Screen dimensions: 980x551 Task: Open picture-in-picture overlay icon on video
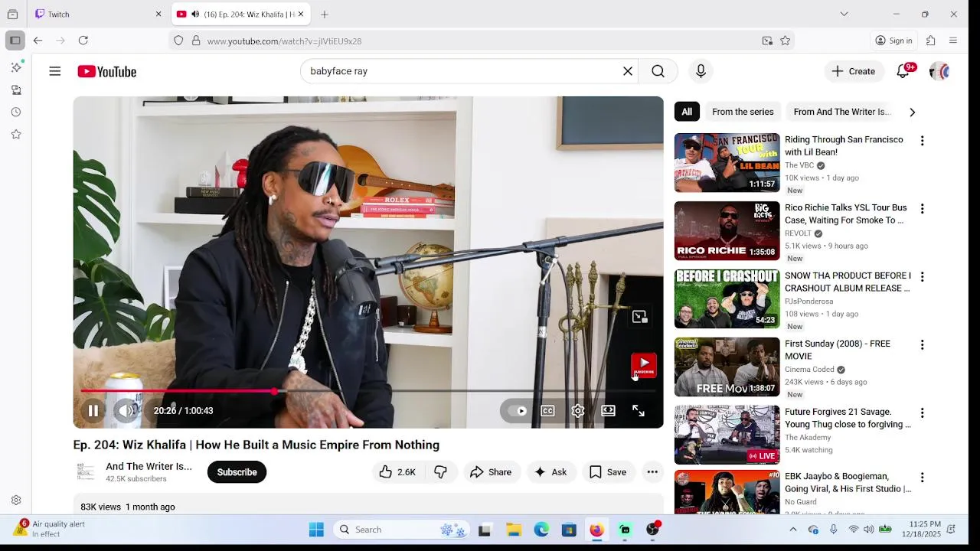640,317
